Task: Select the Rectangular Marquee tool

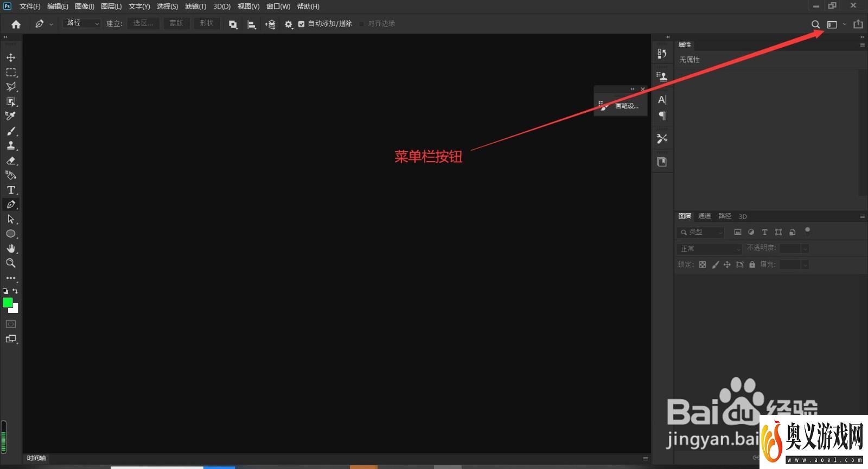Action: click(11, 72)
